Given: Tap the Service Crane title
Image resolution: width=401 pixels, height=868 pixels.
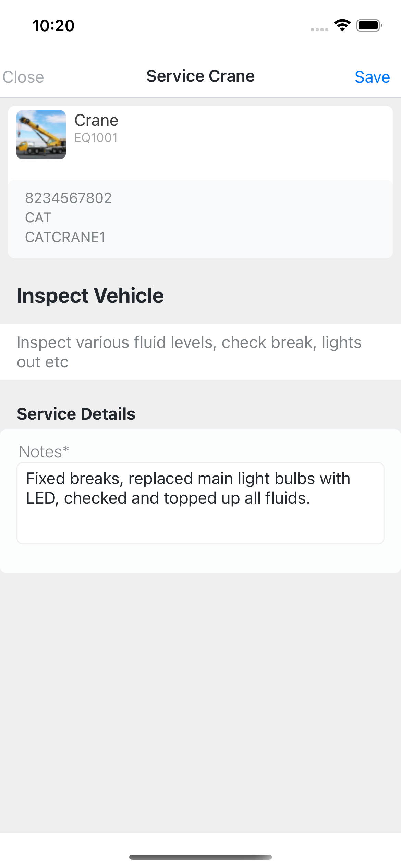Looking at the screenshot, I should coord(200,76).
